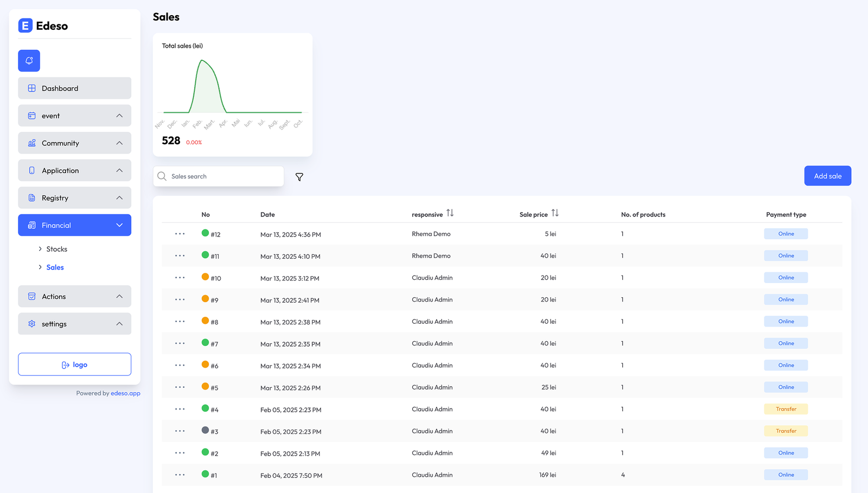Image resolution: width=868 pixels, height=493 pixels.
Task: Click into the Sales search field
Action: pyautogui.click(x=222, y=176)
